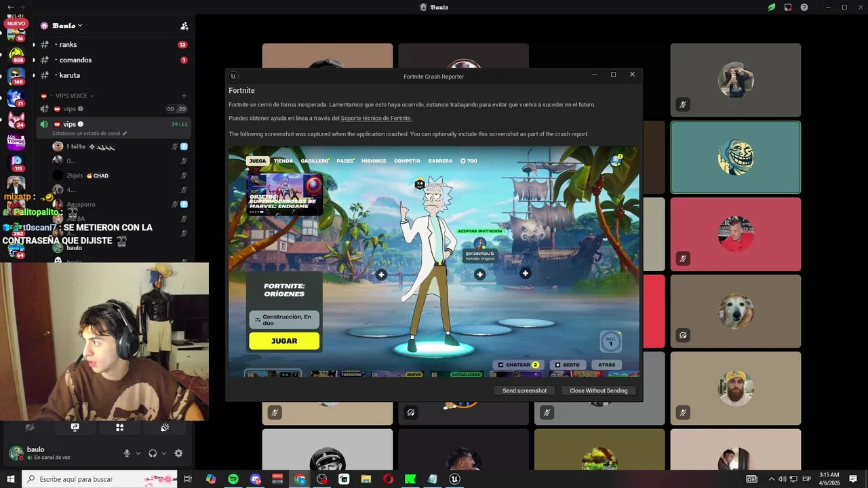Screen dimensions: 868x488
Task: Toggle the camera off icon in voice panel
Action: 30,428
